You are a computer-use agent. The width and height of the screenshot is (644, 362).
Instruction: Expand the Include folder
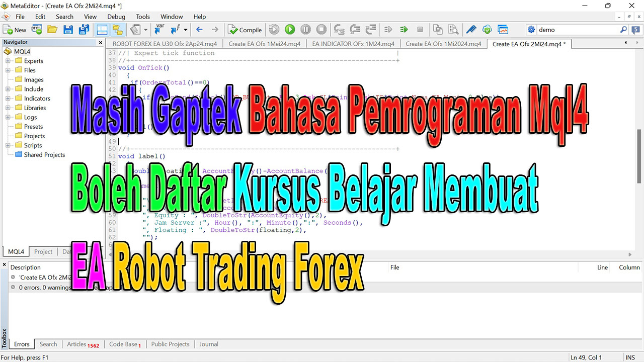point(8,89)
